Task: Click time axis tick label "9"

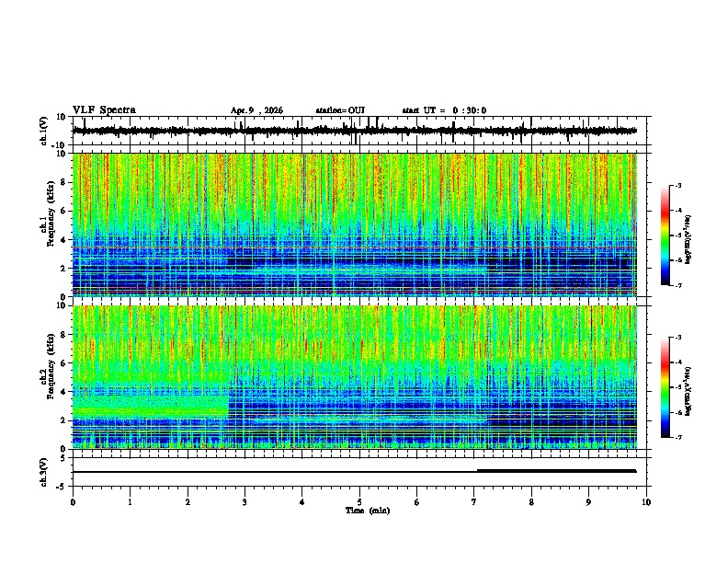Action: pos(588,502)
